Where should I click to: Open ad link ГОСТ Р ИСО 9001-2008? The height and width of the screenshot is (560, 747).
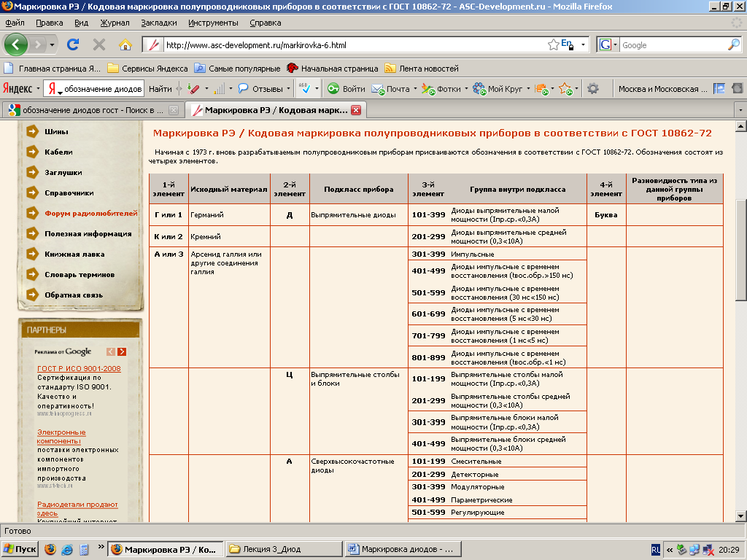click(x=79, y=368)
